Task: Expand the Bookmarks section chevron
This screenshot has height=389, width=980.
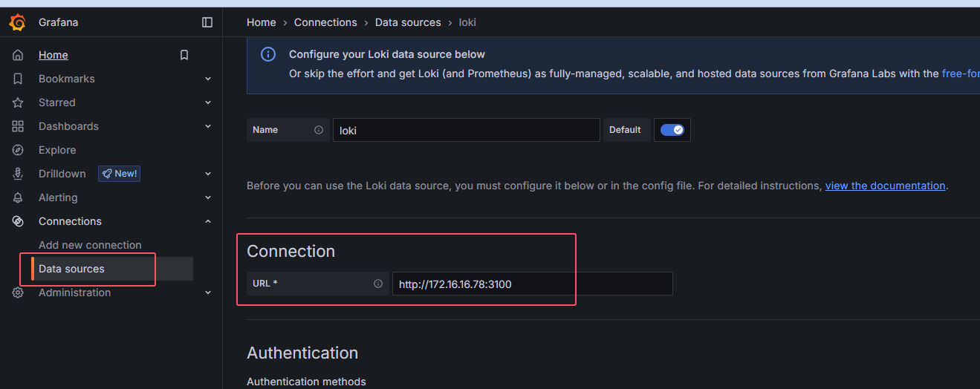Action: 208,79
